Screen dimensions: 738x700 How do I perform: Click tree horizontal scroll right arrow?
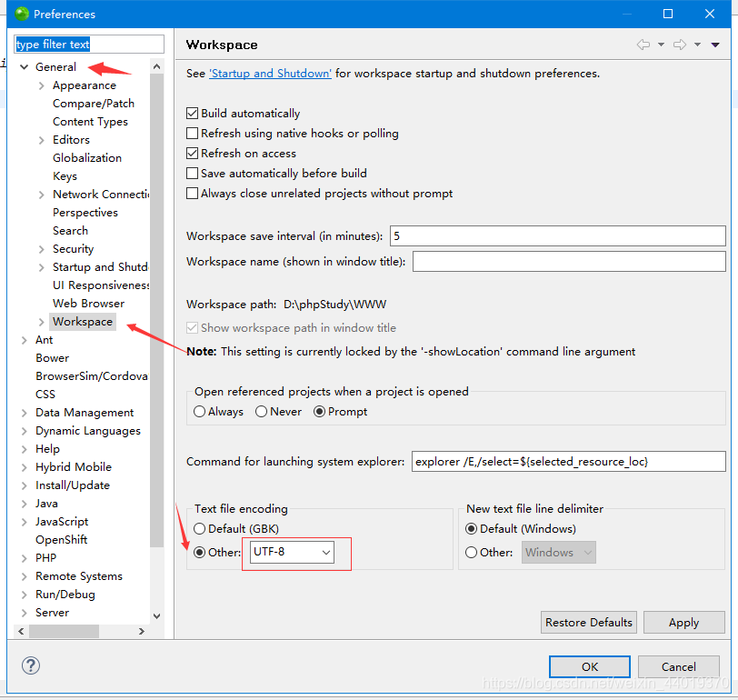[x=141, y=631]
